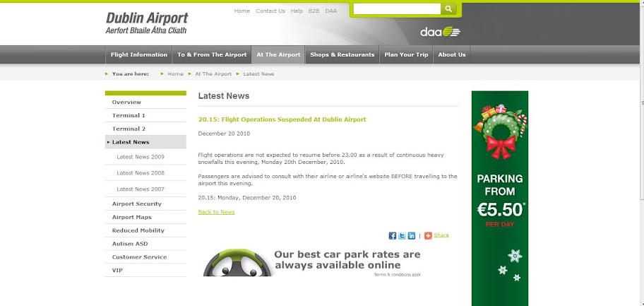Click the Flight Operations Suspended headline
Viewport: 644px width, 306px height.
point(282,119)
